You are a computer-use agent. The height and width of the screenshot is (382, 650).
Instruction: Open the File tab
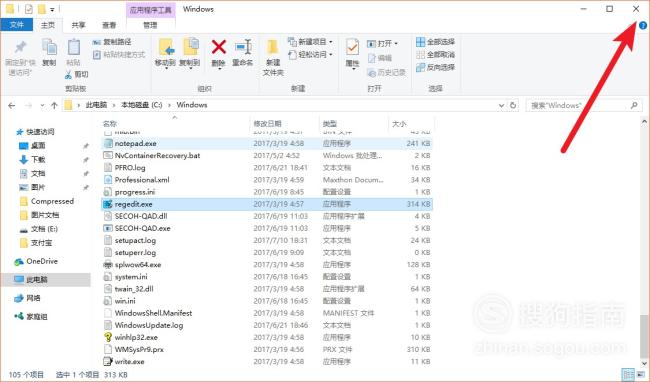pos(17,25)
